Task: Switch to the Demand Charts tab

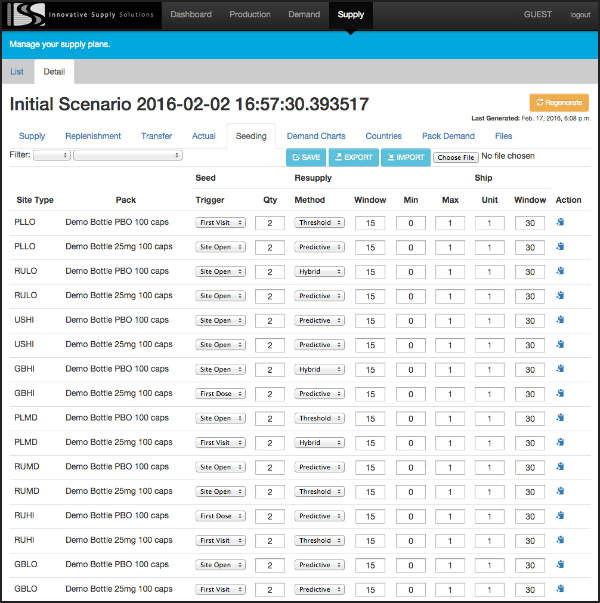Action: (x=316, y=136)
